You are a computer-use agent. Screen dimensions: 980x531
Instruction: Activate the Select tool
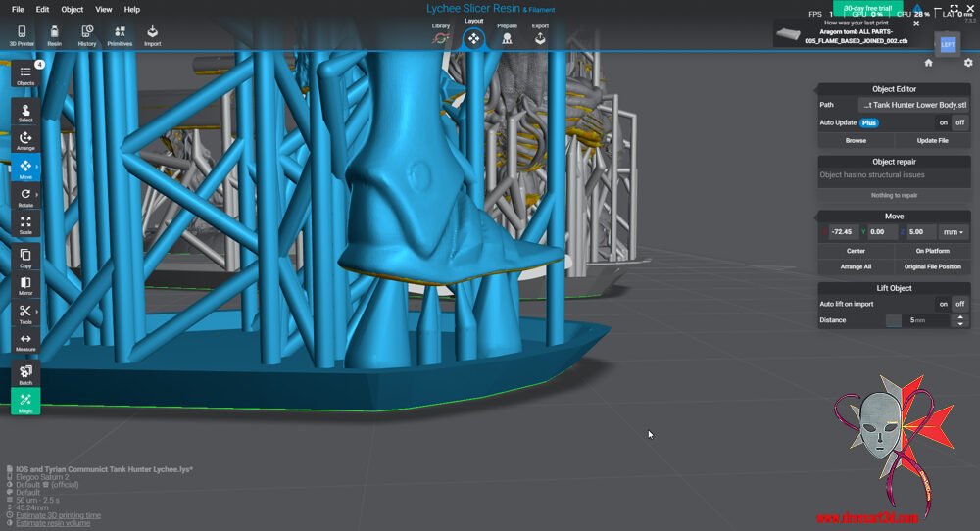[x=25, y=113]
